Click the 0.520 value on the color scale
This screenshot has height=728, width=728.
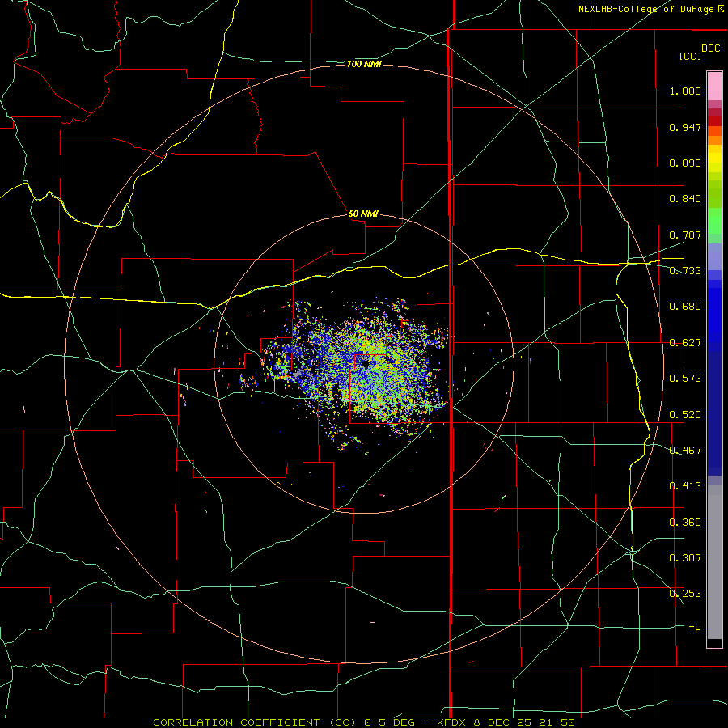tap(685, 414)
